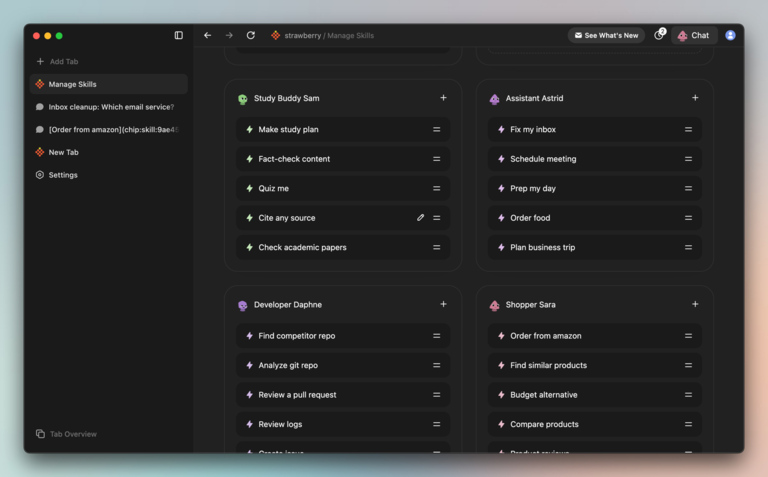Click reorder handle on Compare products
The width and height of the screenshot is (768, 477).
[688, 424]
